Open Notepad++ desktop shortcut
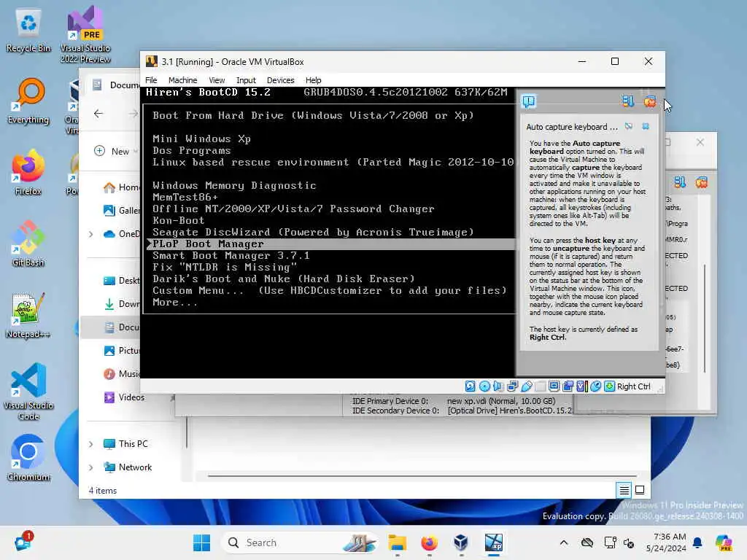747x560 pixels. point(28,315)
